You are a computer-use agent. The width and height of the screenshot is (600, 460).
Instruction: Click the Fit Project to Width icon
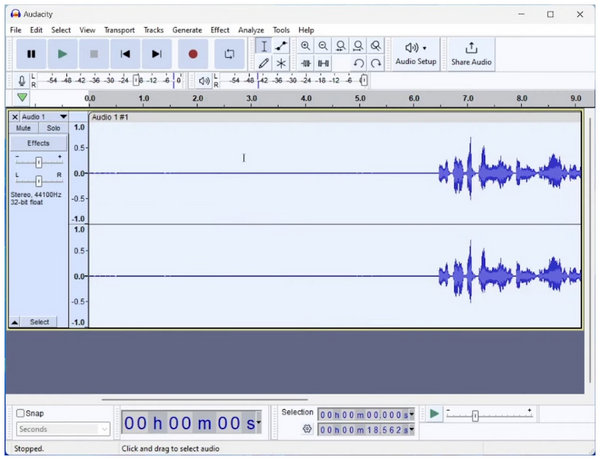(x=358, y=46)
